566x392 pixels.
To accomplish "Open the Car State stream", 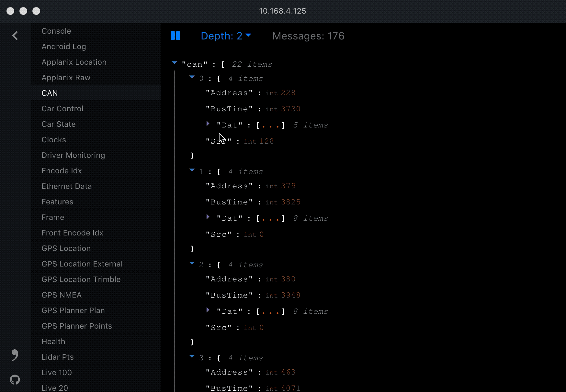I will coord(96,124).
